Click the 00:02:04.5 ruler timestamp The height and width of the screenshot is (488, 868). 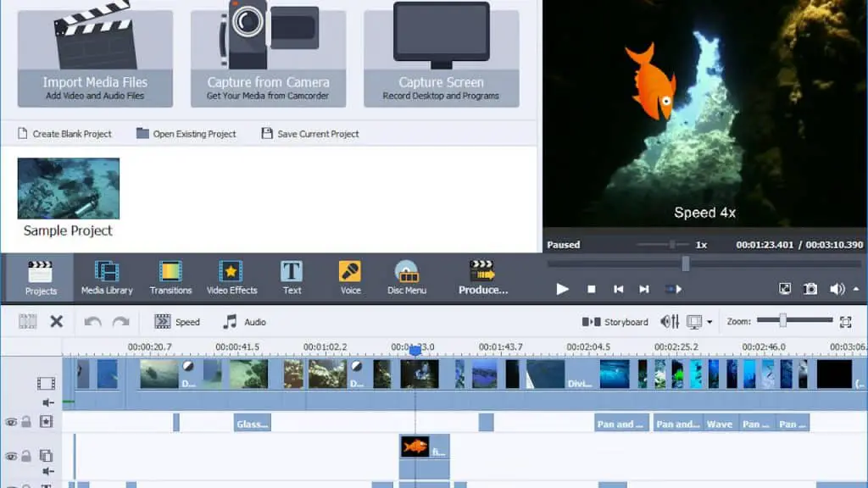588,347
